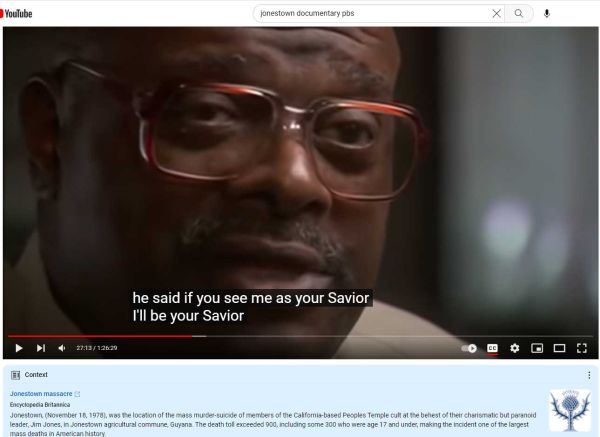
Task: Click the Encyclopedia Britannica source label
Action: 40,404
